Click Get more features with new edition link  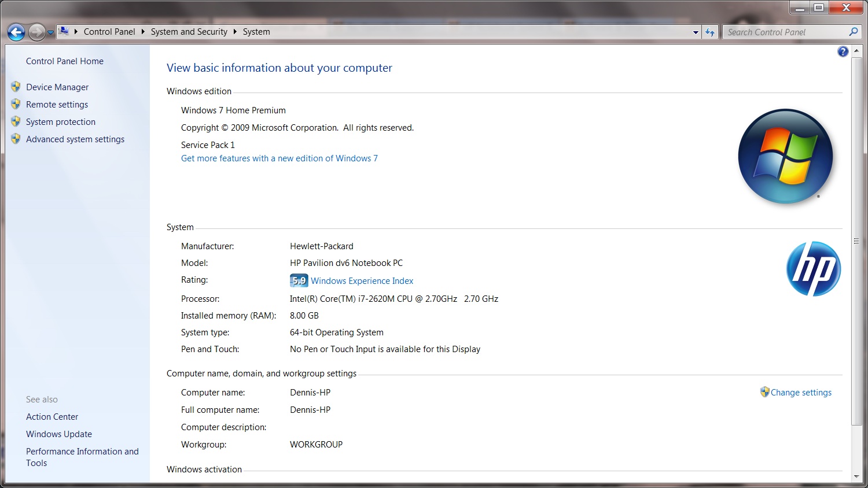(279, 158)
